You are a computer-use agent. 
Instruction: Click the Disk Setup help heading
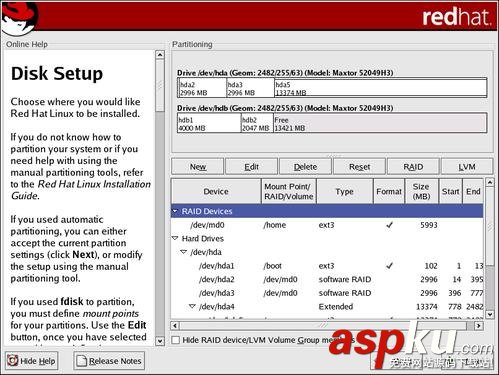click(x=57, y=73)
